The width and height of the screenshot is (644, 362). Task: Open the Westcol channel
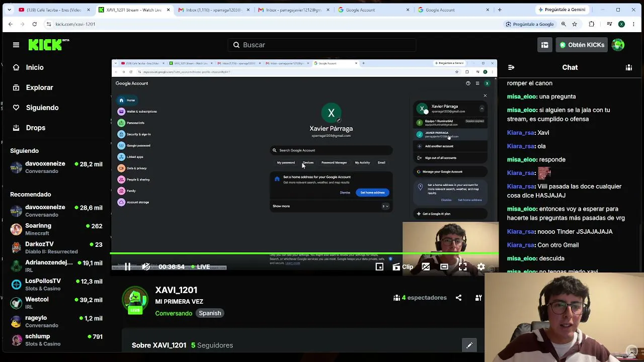pyautogui.click(x=56, y=303)
